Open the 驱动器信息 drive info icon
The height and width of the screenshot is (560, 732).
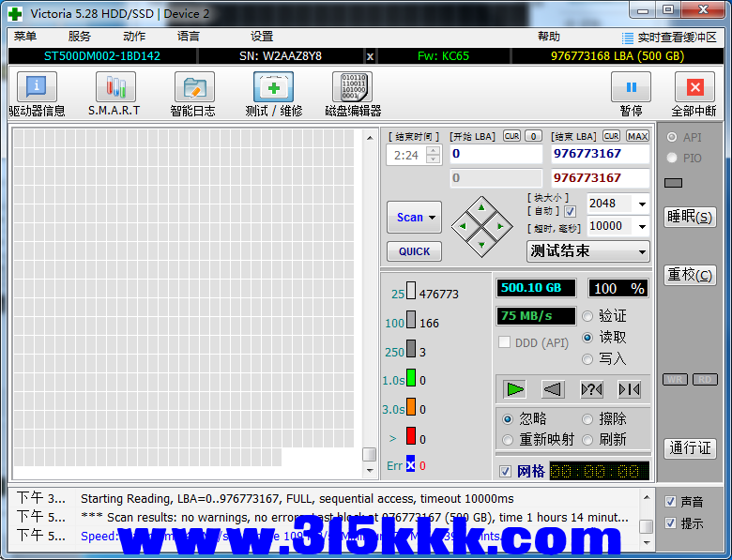click(x=37, y=87)
